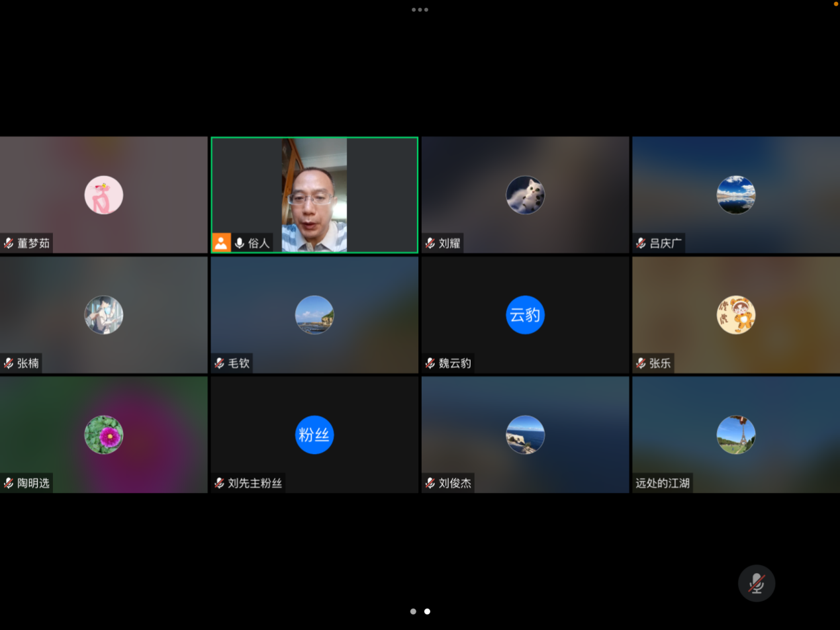
Task: Click the blue 云豹 avatar circle
Action: [x=525, y=315]
